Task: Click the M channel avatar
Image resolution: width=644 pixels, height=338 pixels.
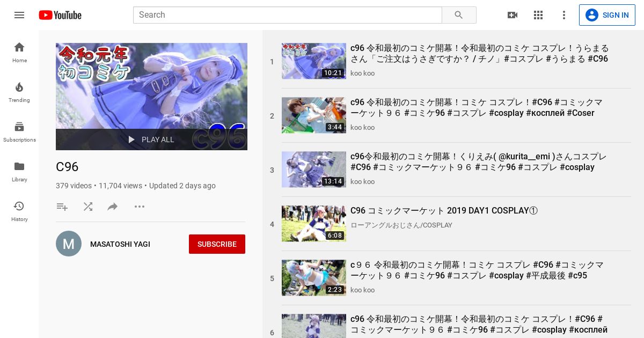Action: (x=69, y=244)
